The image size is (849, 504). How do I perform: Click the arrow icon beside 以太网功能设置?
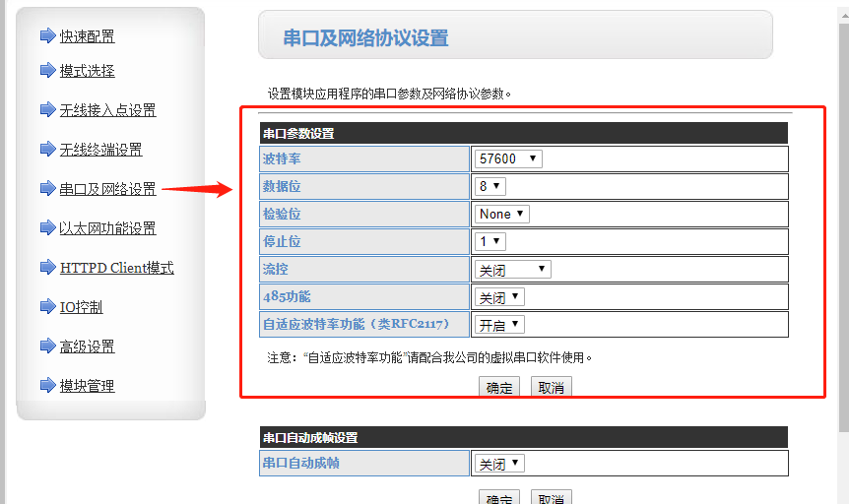[47, 227]
